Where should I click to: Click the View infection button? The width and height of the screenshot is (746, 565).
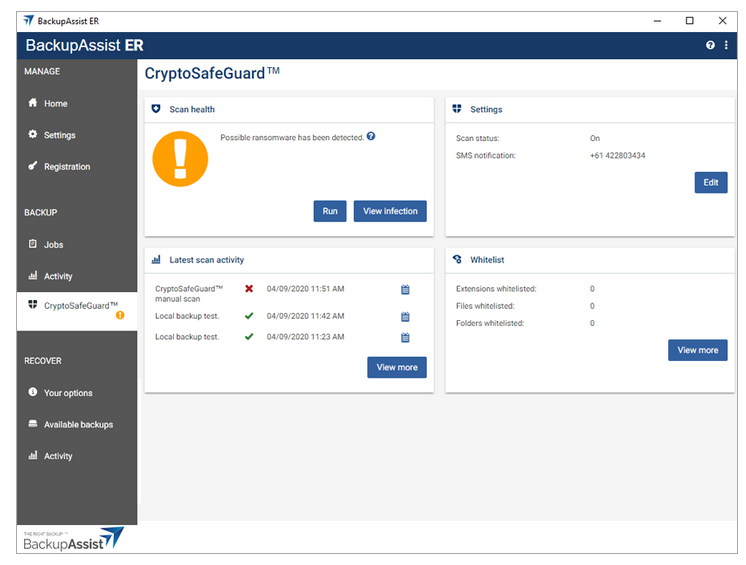coord(390,211)
